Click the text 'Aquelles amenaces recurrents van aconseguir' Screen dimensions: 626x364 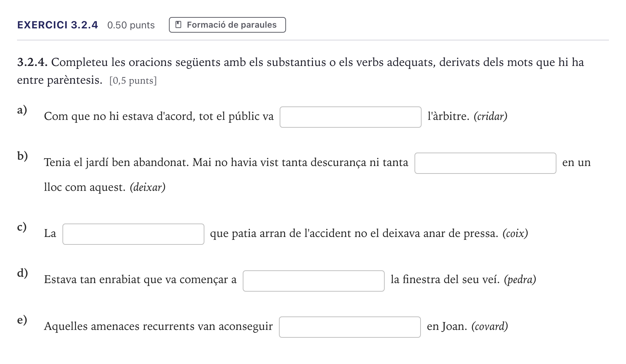(x=158, y=326)
